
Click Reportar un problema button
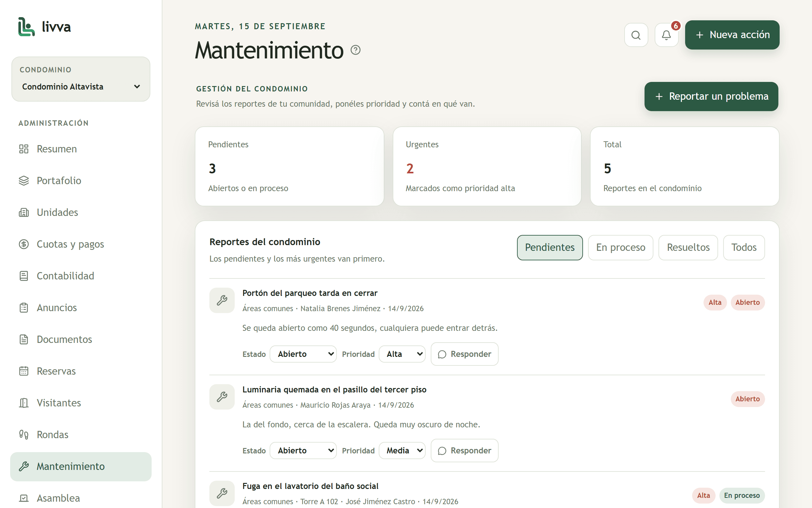pyautogui.click(x=711, y=97)
